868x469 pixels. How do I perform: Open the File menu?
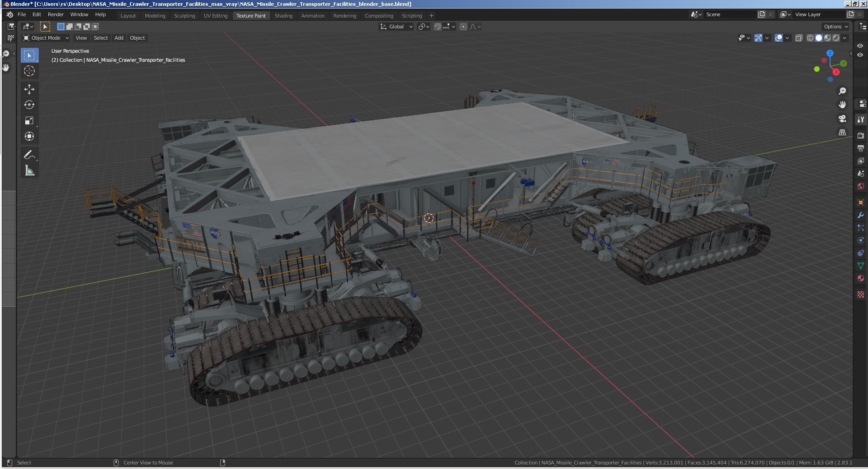coord(22,14)
